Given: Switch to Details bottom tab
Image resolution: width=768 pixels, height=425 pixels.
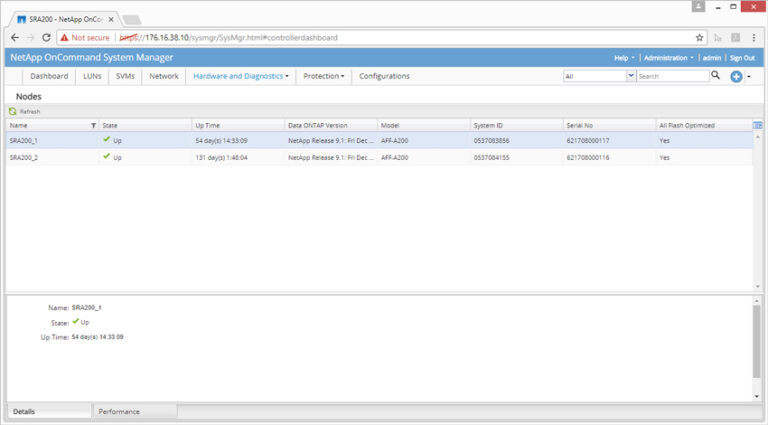Looking at the screenshot, I should pyautogui.click(x=49, y=411).
